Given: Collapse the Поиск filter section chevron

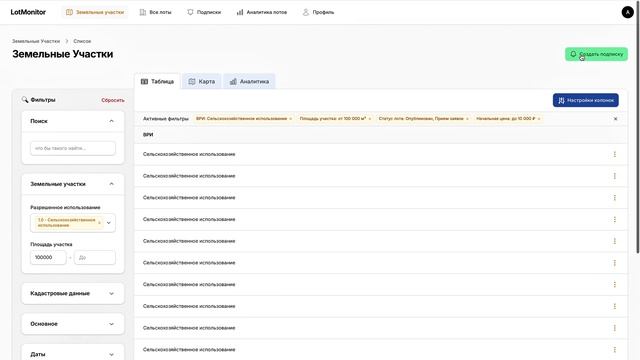Looking at the screenshot, I should 111,121.
